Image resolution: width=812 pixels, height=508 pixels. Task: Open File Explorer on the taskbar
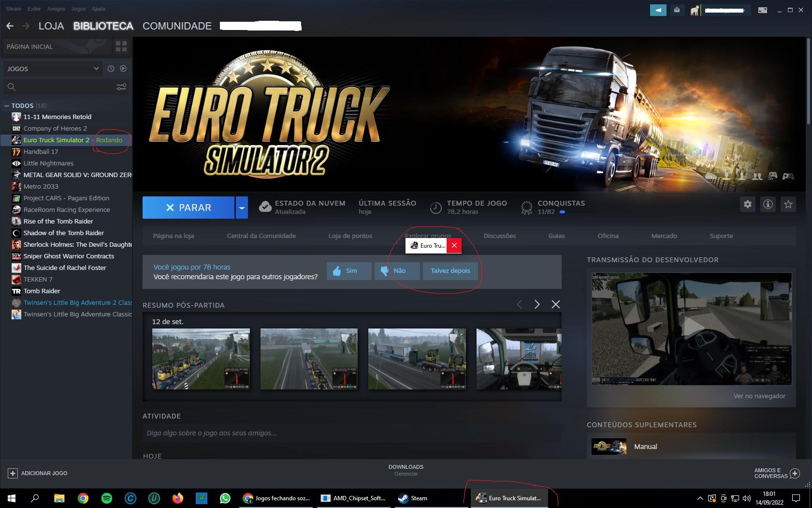point(59,498)
